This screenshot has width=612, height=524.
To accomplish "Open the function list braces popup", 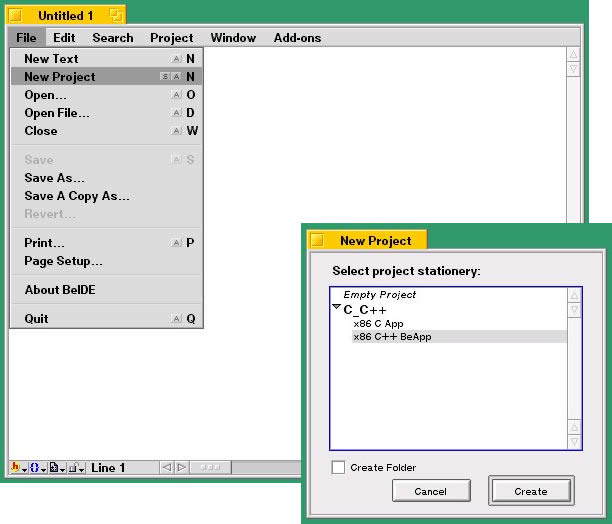I will click(x=37, y=467).
